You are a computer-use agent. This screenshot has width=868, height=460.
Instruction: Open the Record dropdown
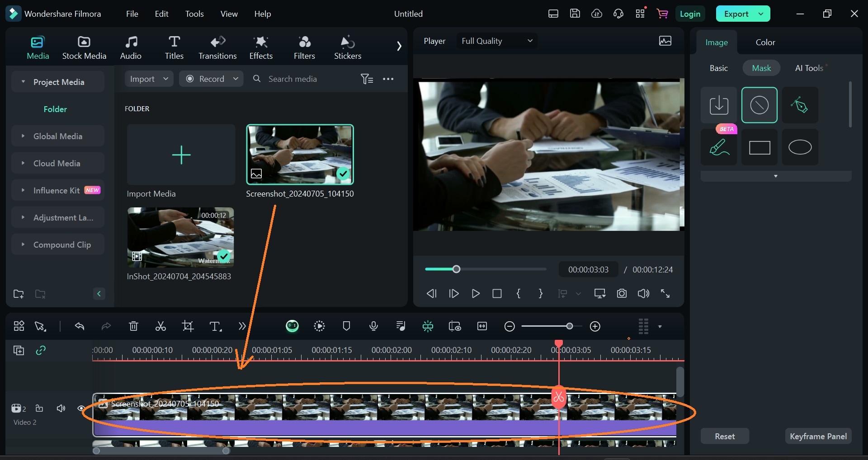click(x=211, y=79)
